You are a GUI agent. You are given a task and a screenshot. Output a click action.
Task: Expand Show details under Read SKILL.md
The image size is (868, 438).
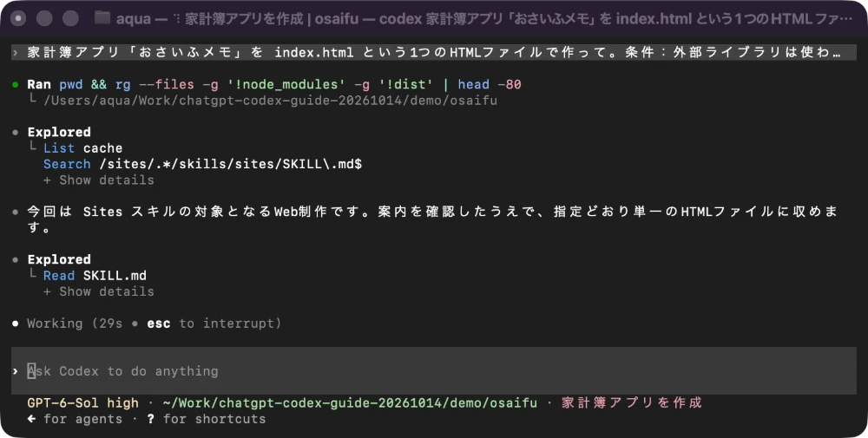[x=99, y=291]
